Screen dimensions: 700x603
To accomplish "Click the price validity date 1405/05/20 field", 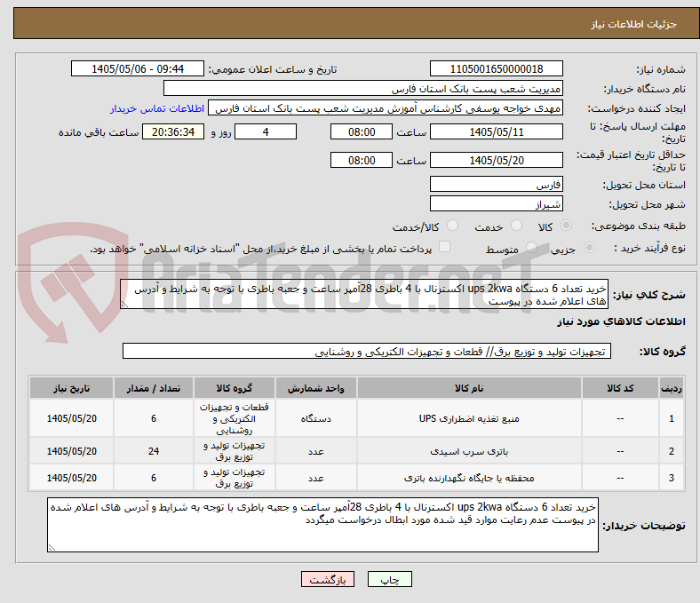I will point(496,160).
